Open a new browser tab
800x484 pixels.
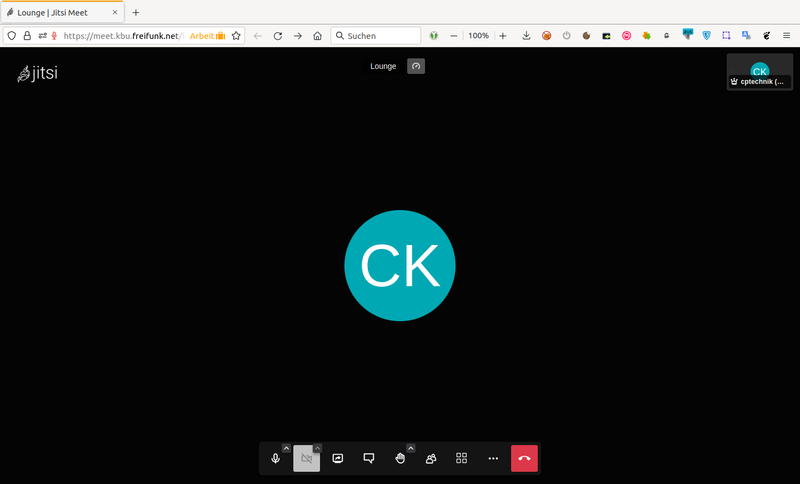click(136, 12)
